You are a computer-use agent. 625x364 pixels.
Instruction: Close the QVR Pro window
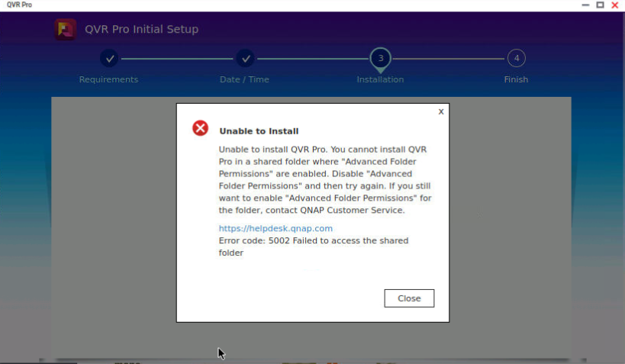point(615,5)
